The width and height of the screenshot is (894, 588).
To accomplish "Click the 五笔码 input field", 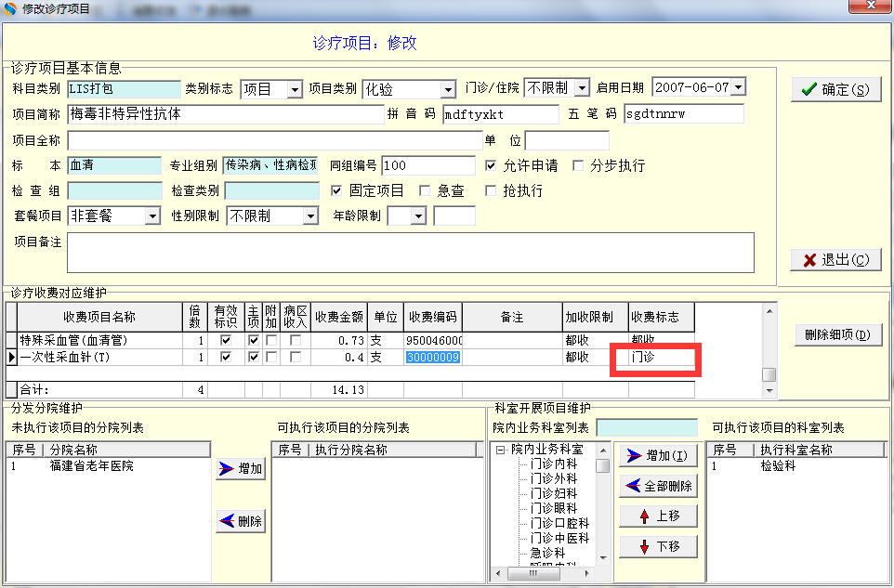I will 684,114.
